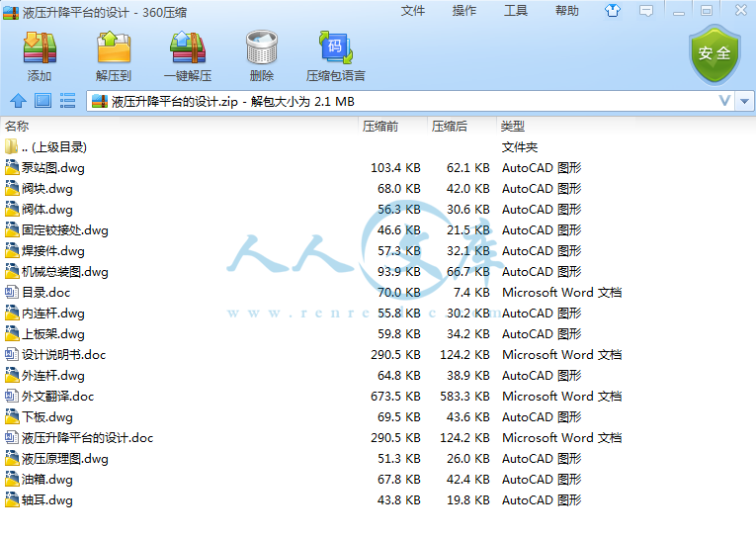Screen dimensions: 756x540
Task: Click the 文件夹 type cell
Action: coord(519,147)
